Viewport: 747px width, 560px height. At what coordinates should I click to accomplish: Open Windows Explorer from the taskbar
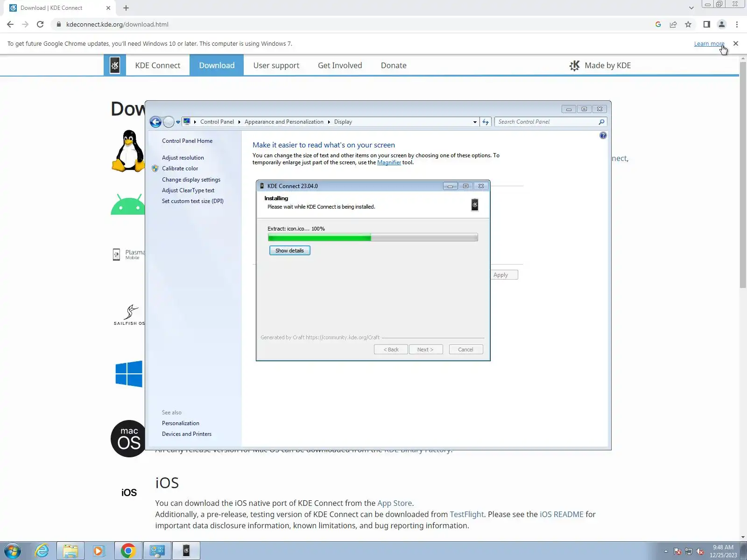(70, 551)
